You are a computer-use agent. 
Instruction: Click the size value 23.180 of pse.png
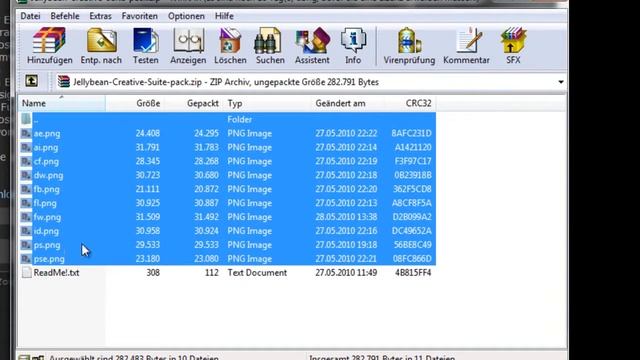click(x=148, y=259)
